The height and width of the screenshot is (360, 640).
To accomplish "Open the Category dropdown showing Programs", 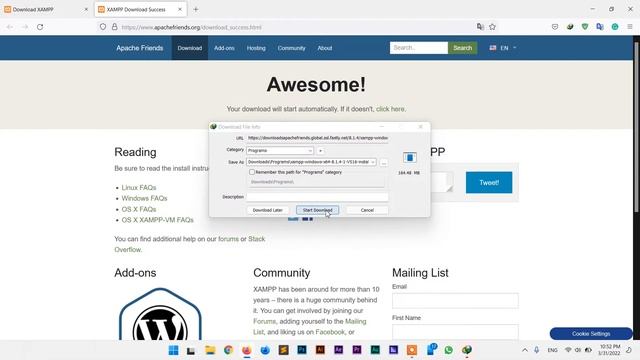I will coord(280,151).
